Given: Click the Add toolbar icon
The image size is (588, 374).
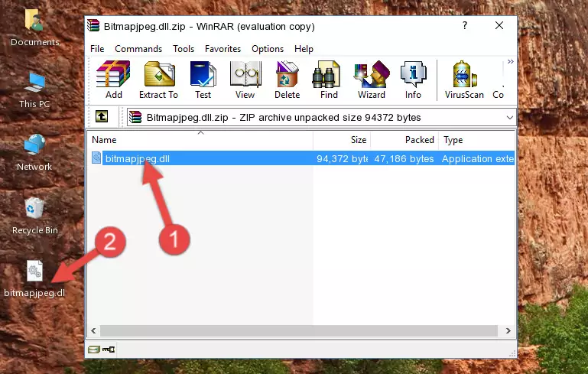Looking at the screenshot, I should pos(113,80).
